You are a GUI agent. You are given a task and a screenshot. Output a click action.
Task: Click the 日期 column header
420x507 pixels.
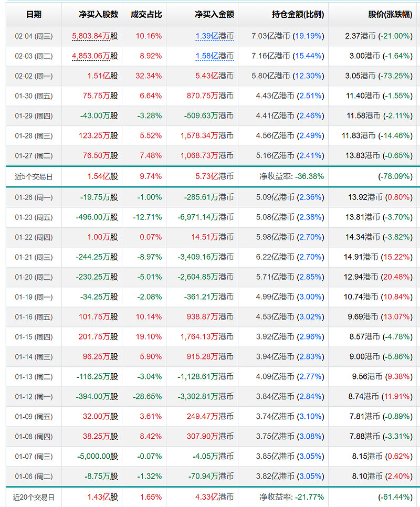pyautogui.click(x=34, y=15)
